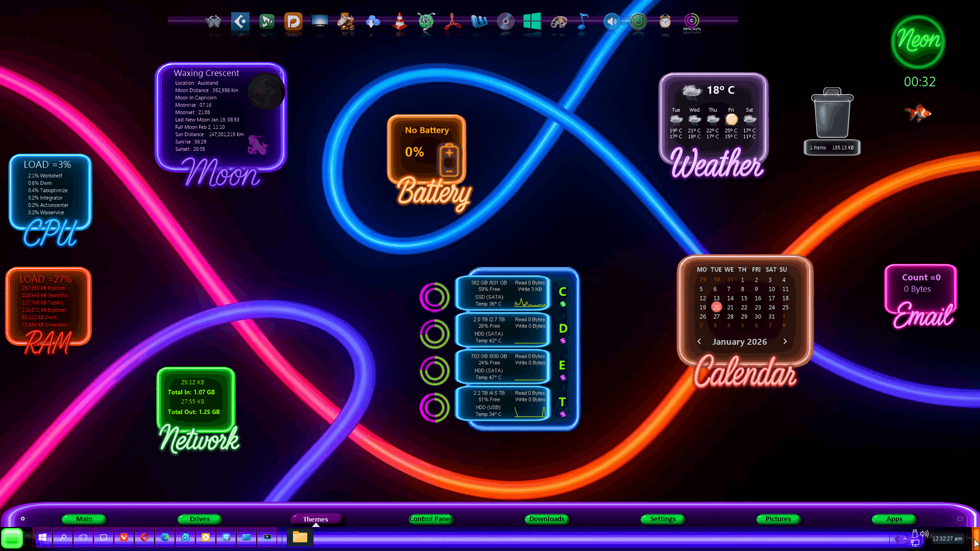Click the Control Panel button
This screenshot has width=980, height=551.
(x=431, y=519)
